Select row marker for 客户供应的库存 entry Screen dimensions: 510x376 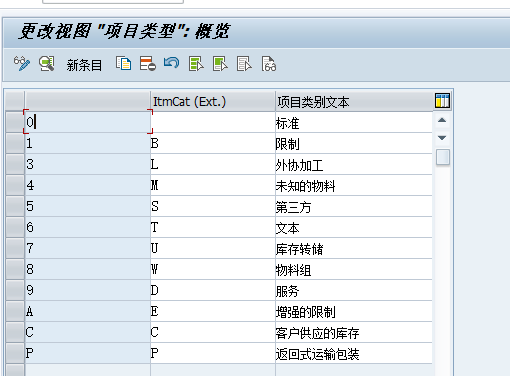pyautogui.click(x=15, y=332)
